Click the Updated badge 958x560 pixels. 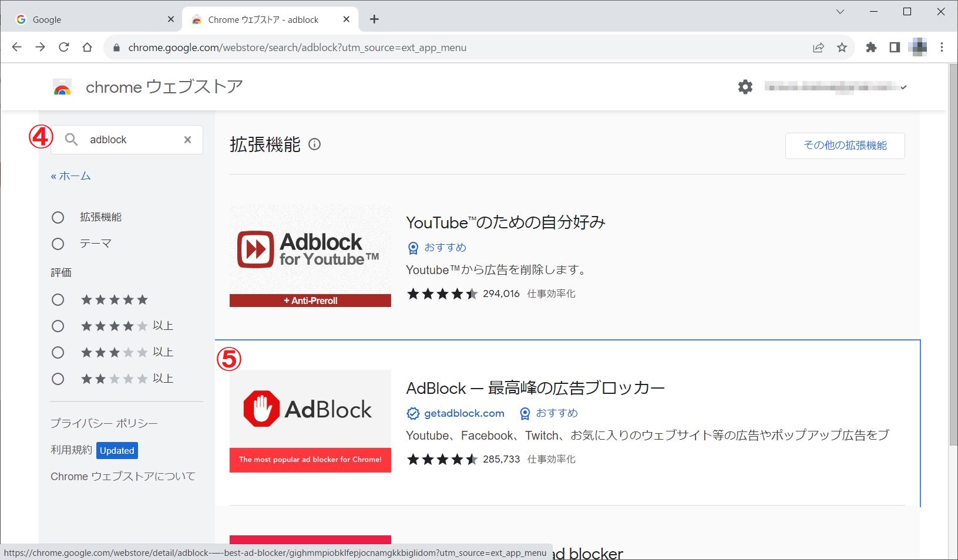[x=117, y=450]
